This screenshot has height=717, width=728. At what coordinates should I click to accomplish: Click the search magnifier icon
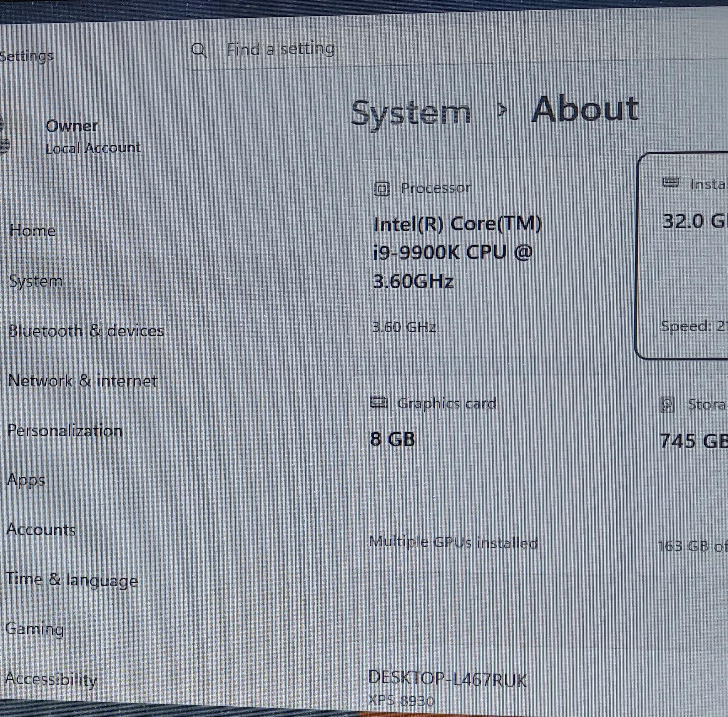click(x=199, y=50)
